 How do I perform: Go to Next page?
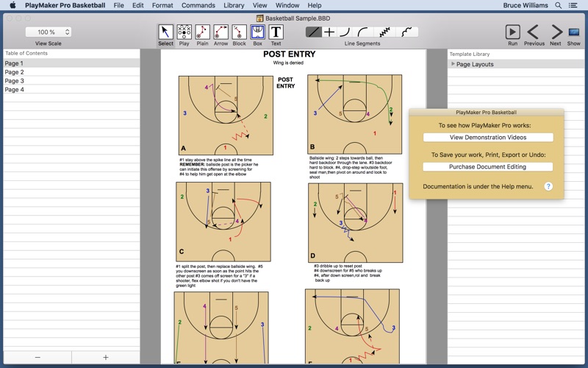(556, 32)
